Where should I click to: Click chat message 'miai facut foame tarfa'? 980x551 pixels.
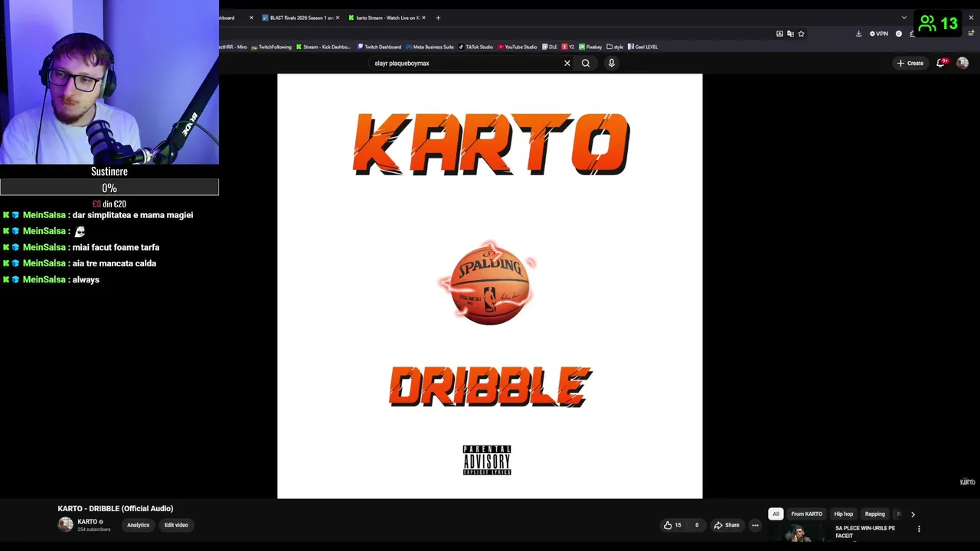pos(116,248)
